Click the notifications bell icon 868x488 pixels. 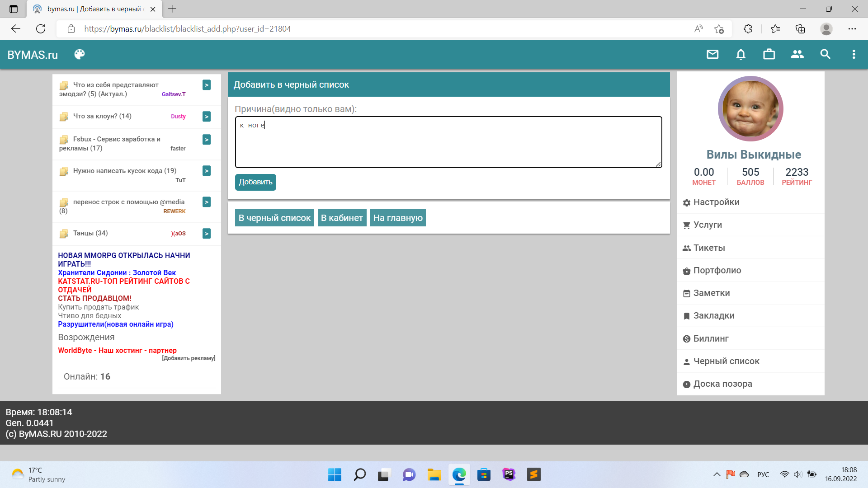[741, 55]
